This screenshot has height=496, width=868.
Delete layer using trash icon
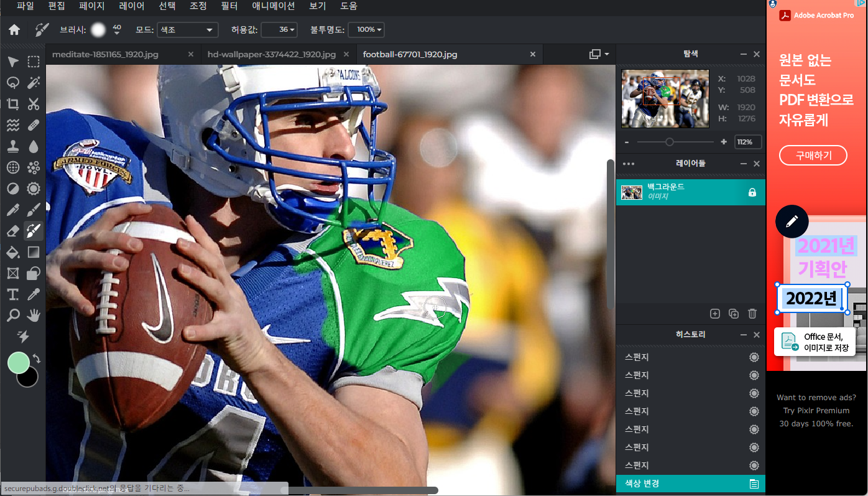[x=752, y=314]
